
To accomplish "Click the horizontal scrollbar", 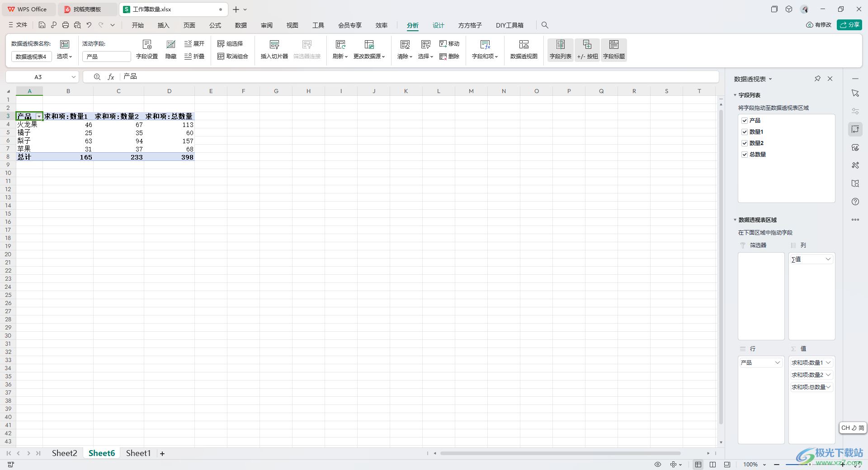I will [561, 453].
